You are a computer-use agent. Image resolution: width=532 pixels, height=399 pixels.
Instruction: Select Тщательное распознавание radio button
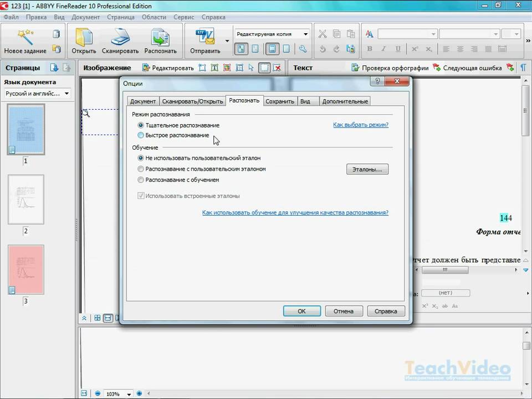(140, 125)
